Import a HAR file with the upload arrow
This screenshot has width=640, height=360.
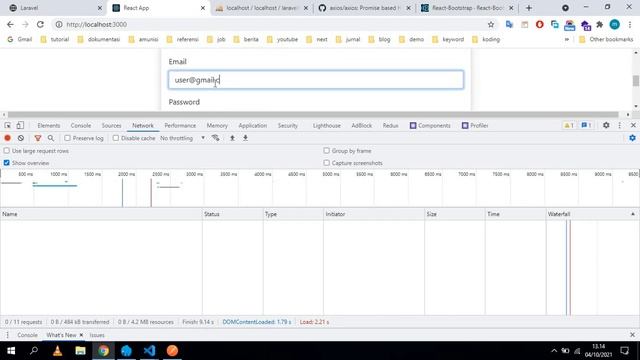click(232, 138)
